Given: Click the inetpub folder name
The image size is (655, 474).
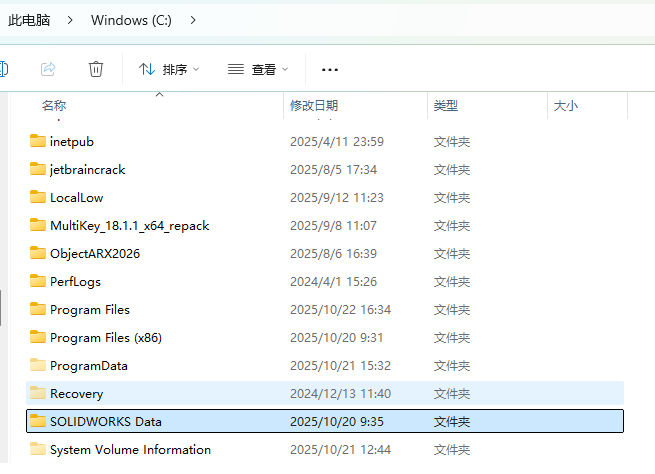Looking at the screenshot, I should (x=72, y=142).
